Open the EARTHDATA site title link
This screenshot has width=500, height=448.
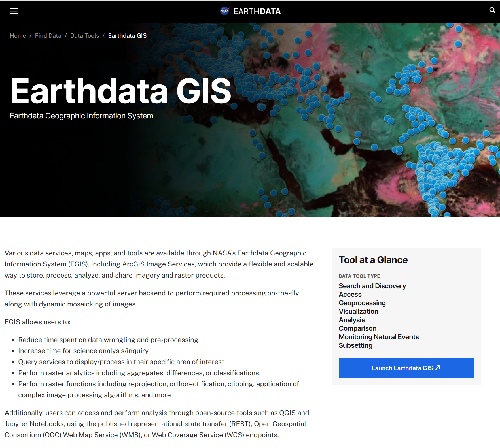[257, 11]
